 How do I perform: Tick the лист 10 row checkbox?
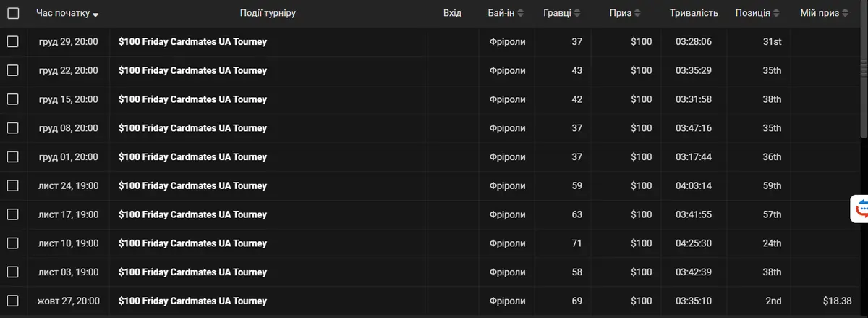coord(13,243)
